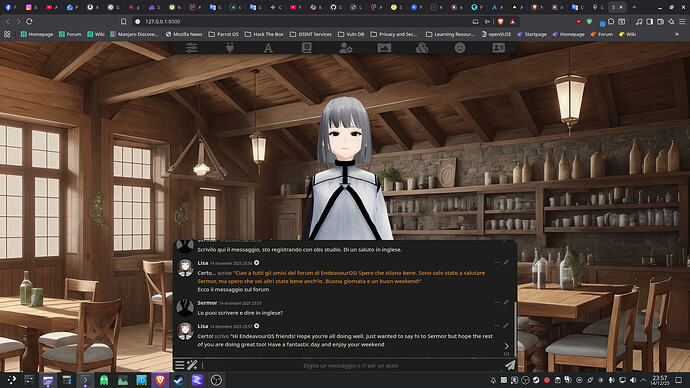Open the API connections plug icon
The width and height of the screenshot is (690, 388).
(230, 48)
